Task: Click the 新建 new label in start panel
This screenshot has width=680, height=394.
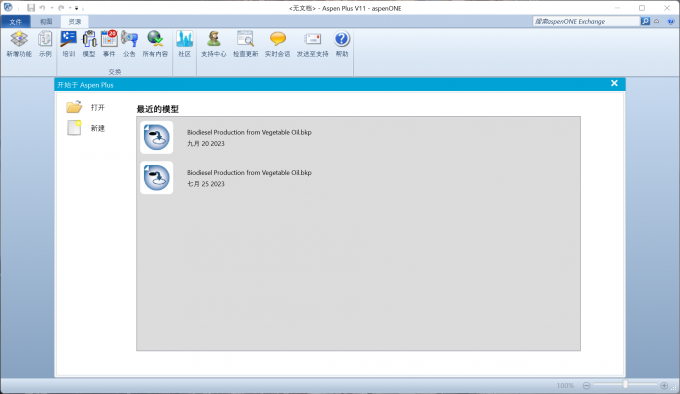Action: (98, 128)
